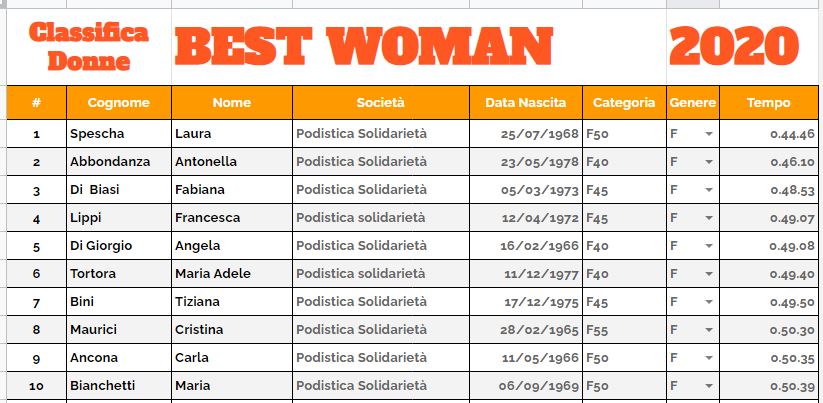Select the Società header cell

[x=381, y=102]
